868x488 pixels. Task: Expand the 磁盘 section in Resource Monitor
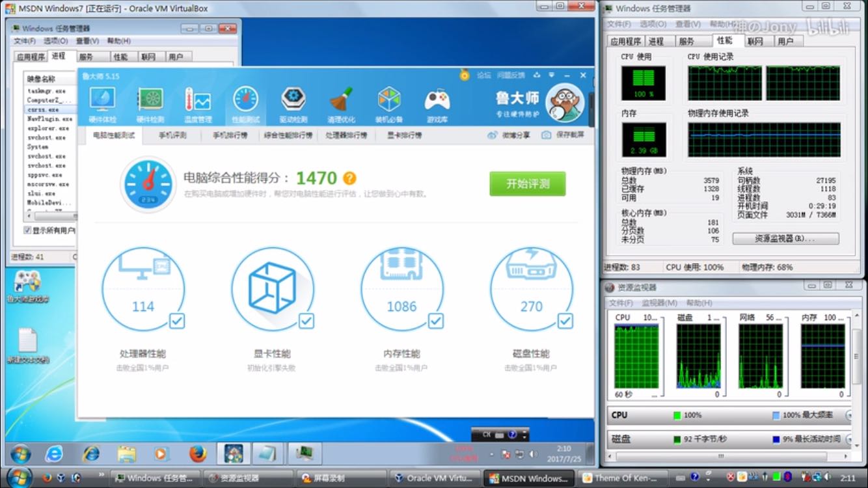848,439
